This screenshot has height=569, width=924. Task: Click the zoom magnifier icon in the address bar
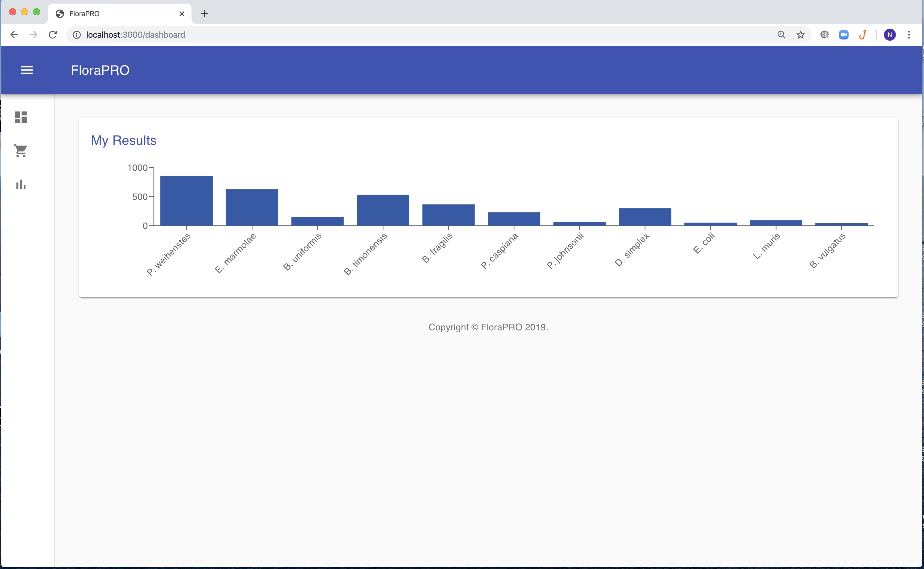781,35
